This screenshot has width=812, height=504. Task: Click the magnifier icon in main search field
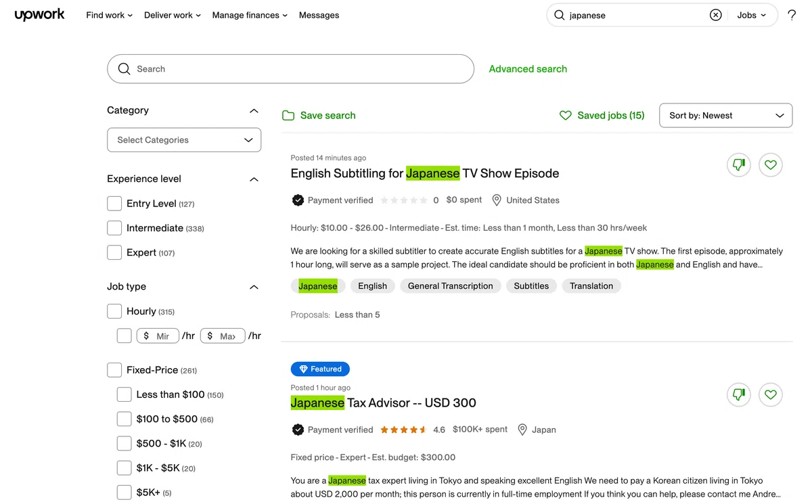[x=124, y=69]
